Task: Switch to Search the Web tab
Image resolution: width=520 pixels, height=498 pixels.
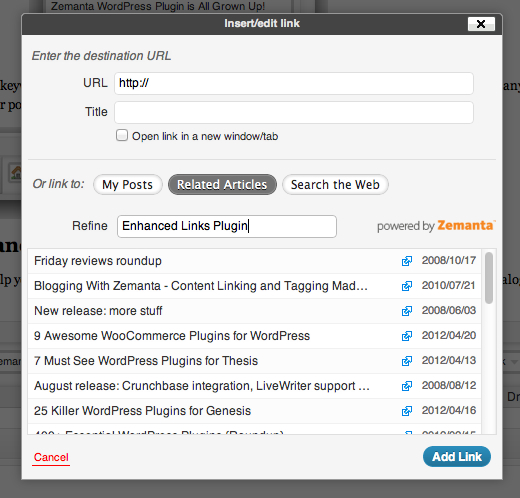Action: tap(335, 184)
